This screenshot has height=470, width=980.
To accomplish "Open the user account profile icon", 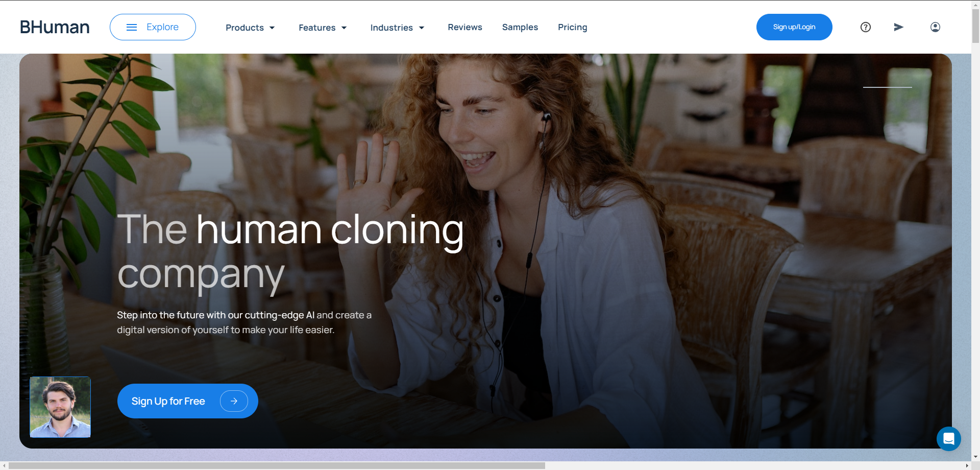I will coord(935,27).
